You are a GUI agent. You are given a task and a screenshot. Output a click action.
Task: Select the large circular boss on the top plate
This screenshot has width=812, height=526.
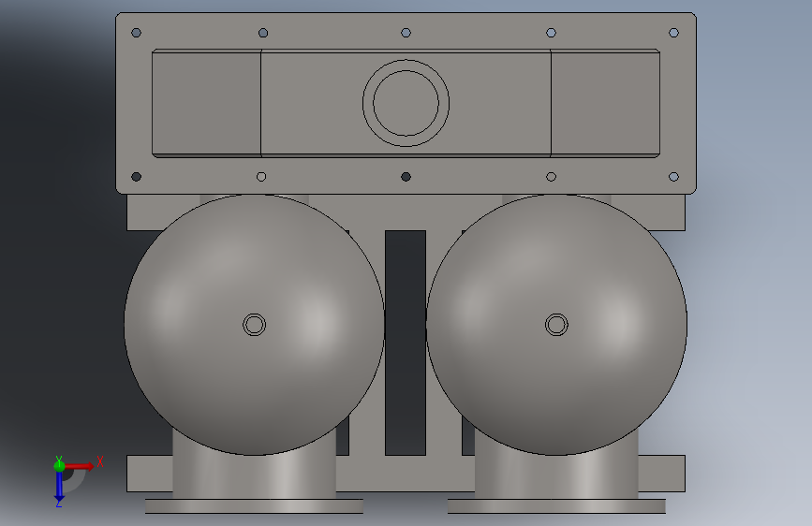click(x=406, y=103)
